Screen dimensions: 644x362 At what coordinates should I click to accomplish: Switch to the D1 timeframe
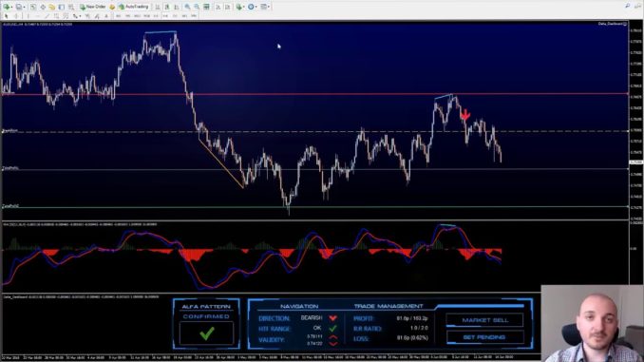point(175,16)
